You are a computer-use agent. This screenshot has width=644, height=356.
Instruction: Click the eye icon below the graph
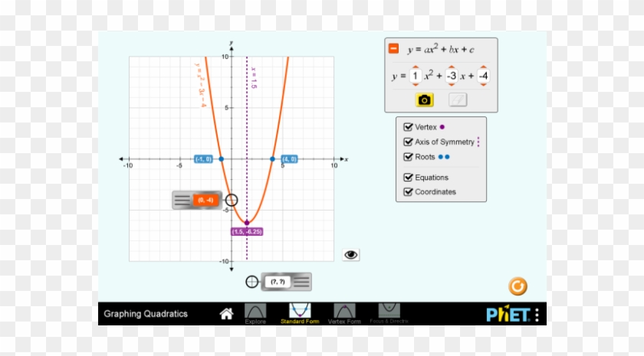[351, 255]
